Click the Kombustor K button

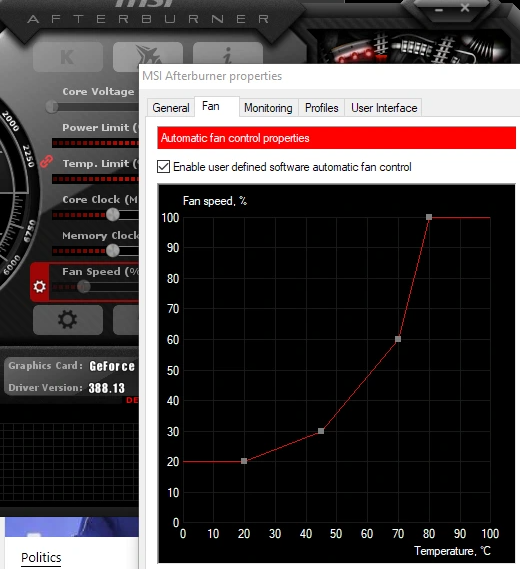68,57
